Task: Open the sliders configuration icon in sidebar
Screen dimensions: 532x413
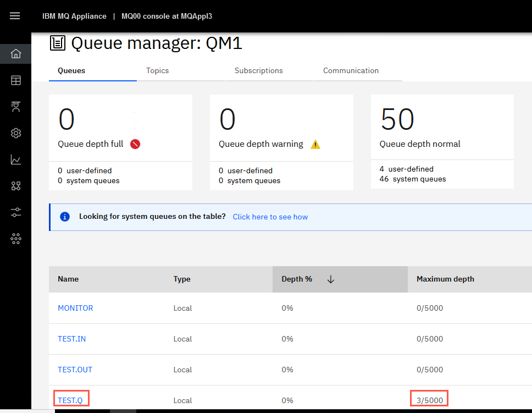Action: pos(15,212)
